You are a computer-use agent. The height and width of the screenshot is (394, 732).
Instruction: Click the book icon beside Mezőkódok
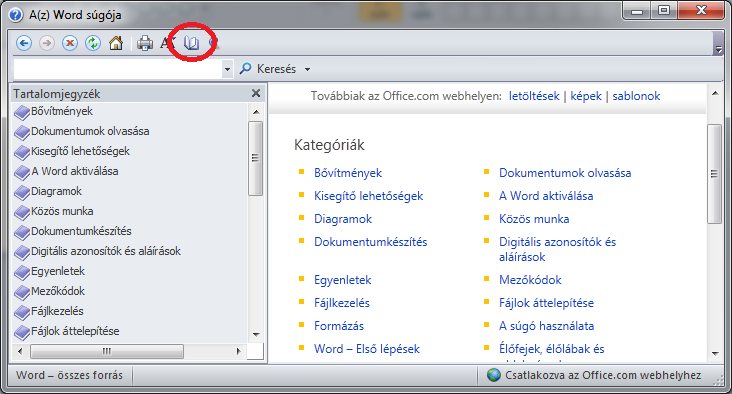pyautogui.click(x=22, y=293)
